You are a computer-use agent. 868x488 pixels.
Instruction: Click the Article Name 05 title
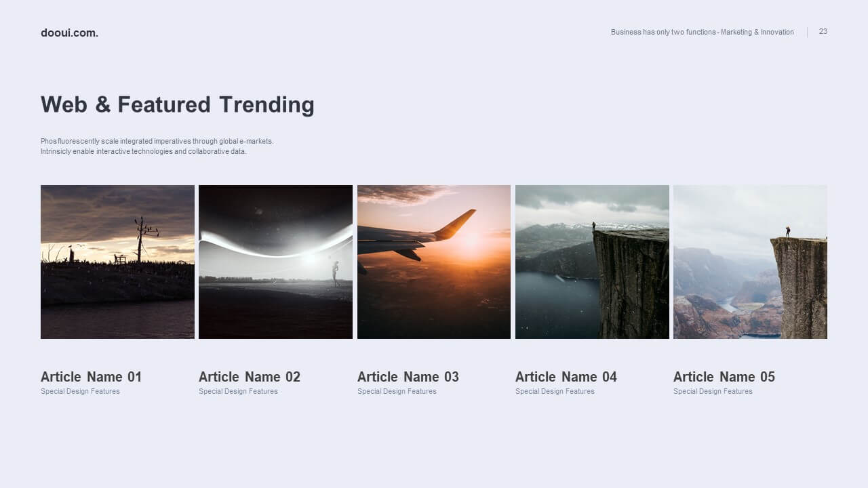coord(724,377)
